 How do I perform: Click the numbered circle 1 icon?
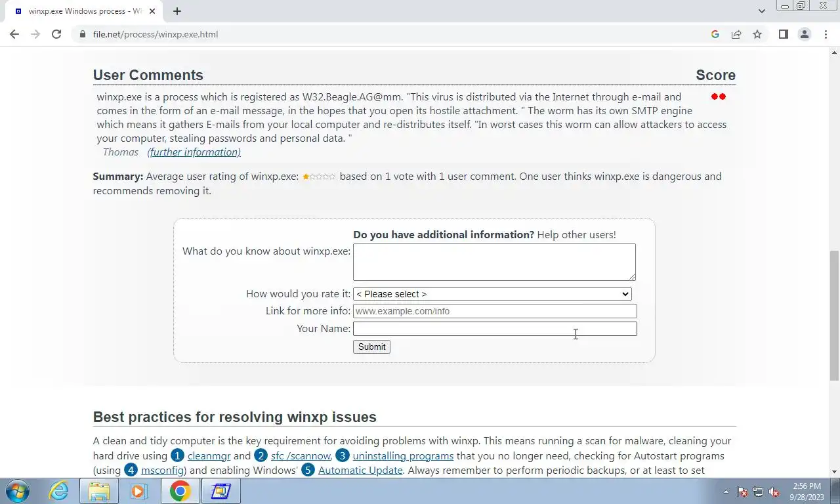point(178,455)
